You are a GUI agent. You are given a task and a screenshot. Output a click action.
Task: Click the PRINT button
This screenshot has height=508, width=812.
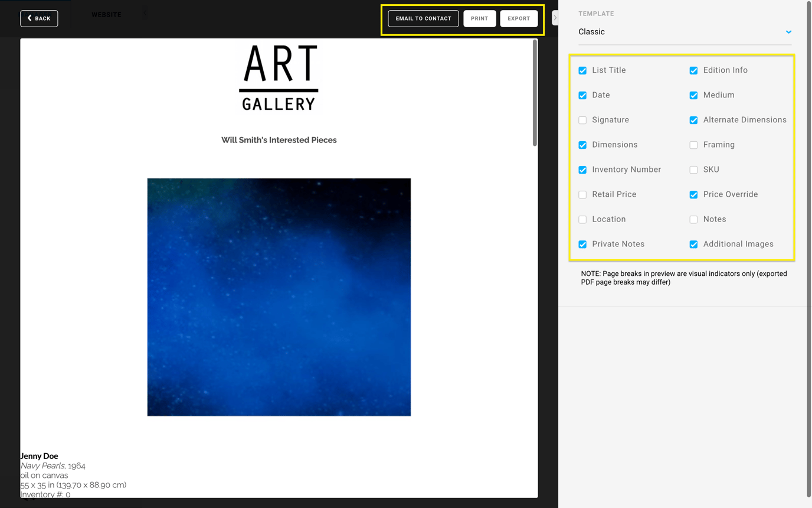pyautogui.click(x=479, y=18)
